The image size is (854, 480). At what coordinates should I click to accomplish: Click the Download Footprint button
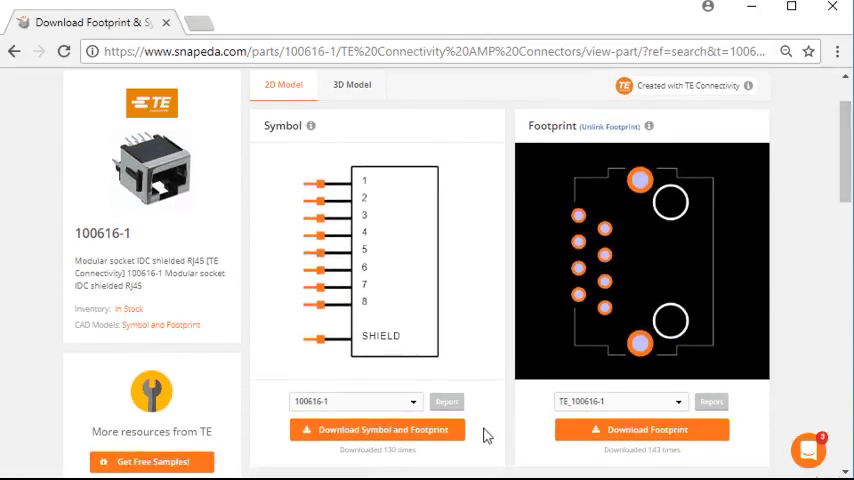(642, 430)
